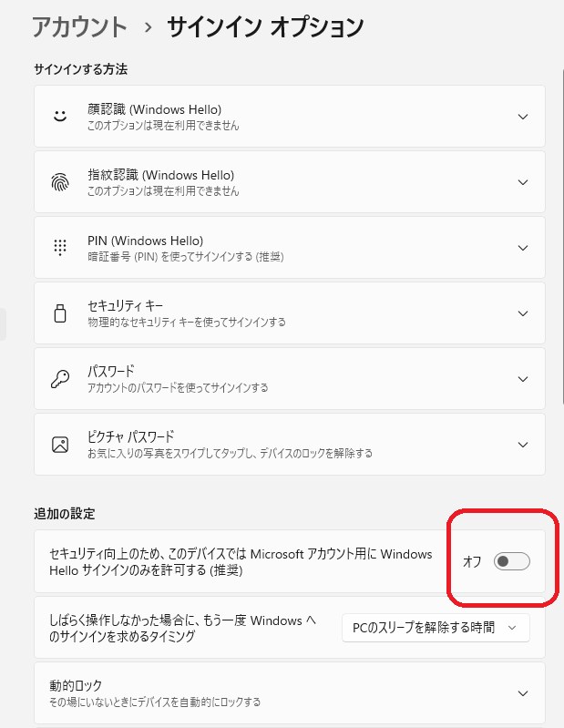Click the picture password photo icon
This screenshot has width=564, height=728.
coord(60,445)
